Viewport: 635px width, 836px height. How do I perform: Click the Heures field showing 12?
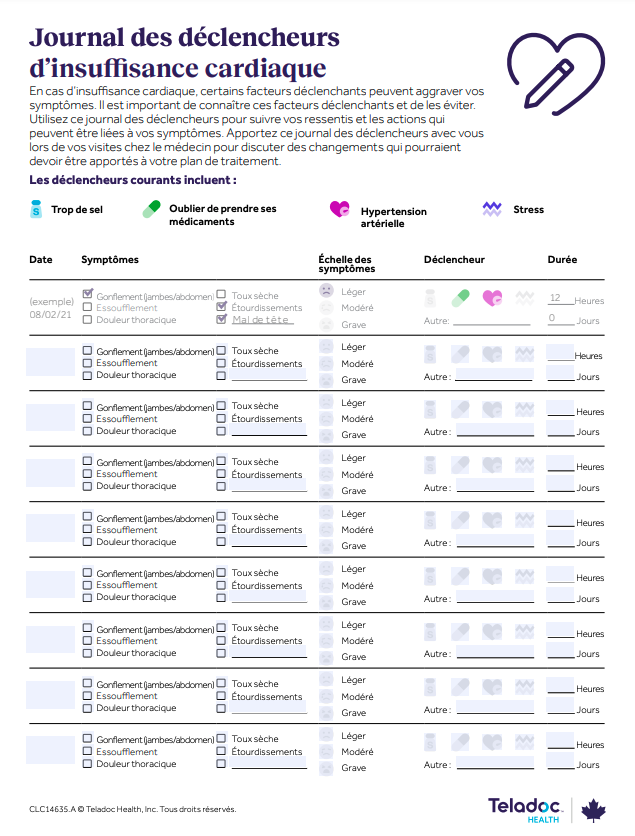[559, 298]
